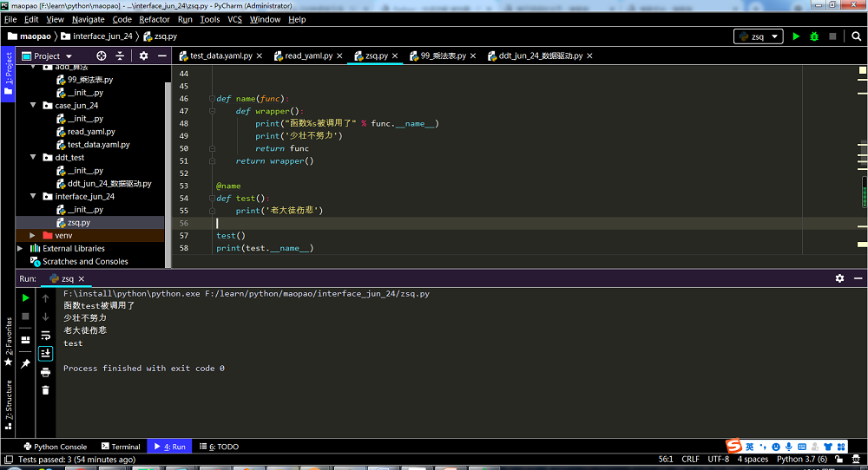Collapse the ddt_test folder
Screen dimensions: 868x470
pyautogui.click(x=33, y=158)
